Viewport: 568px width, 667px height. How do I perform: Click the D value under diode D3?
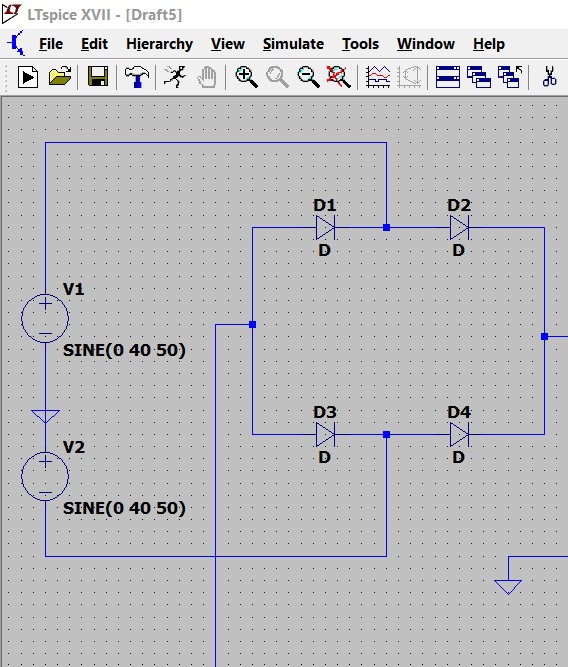tap(325, 457)
